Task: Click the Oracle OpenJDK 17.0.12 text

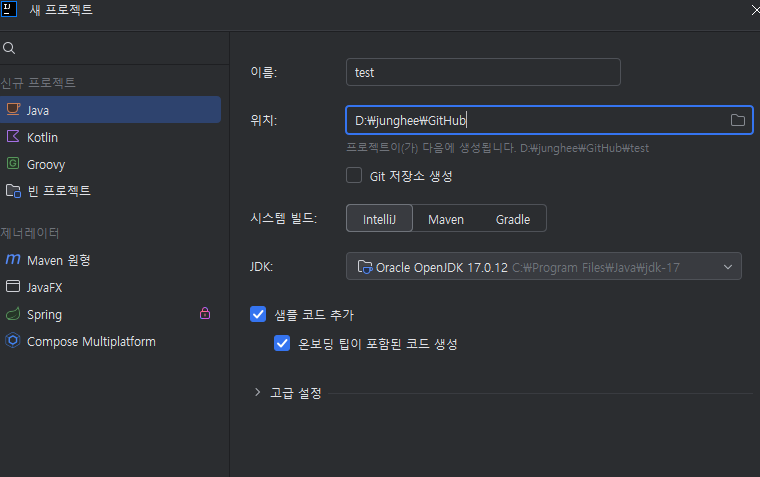Action: click(442, 268)
